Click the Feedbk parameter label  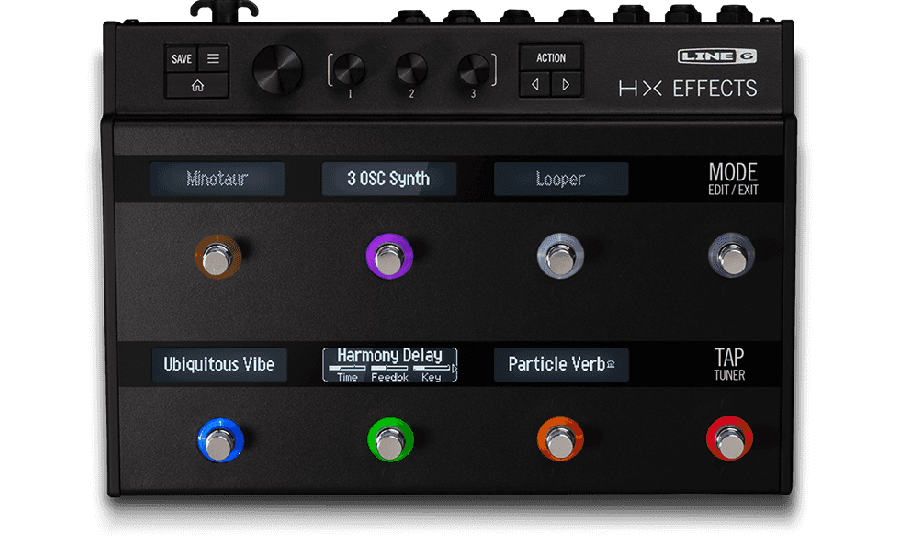click(390, 377)
